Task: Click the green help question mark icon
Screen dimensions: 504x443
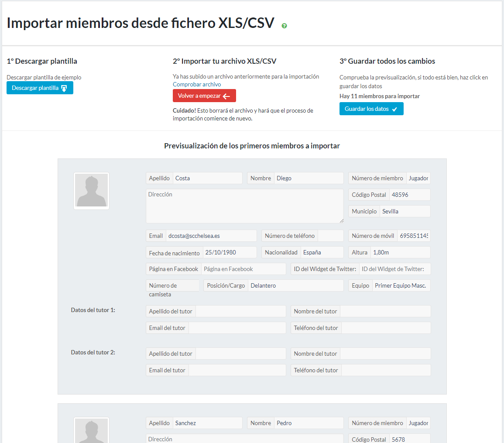Action: tap(285, 26)
